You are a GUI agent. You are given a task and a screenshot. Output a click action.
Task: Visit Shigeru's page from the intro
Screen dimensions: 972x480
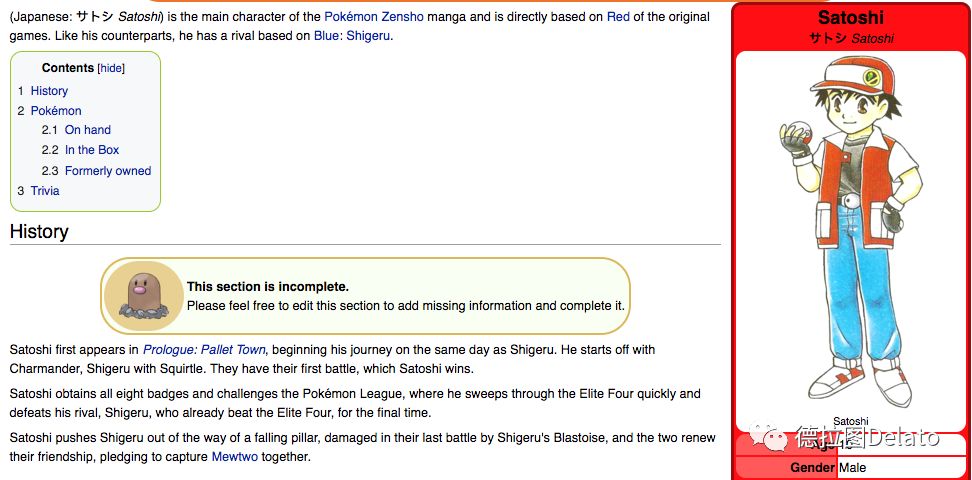coord(368,36)
